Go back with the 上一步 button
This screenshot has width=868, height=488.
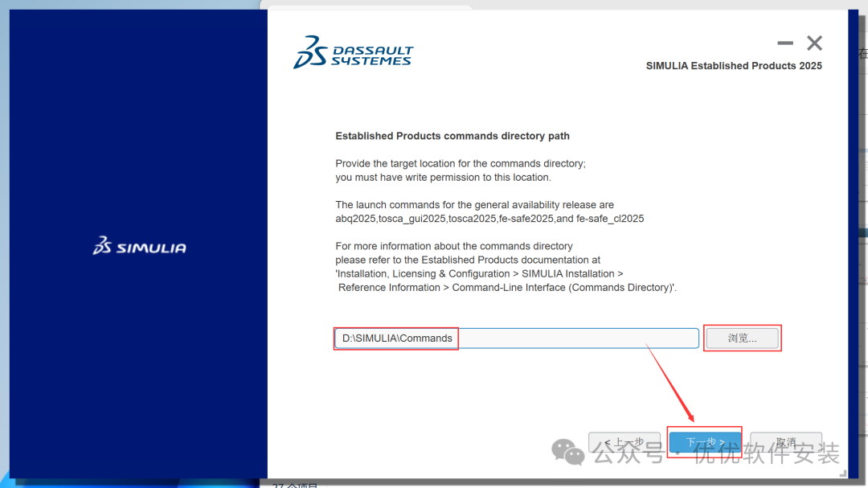pos(619,442)
